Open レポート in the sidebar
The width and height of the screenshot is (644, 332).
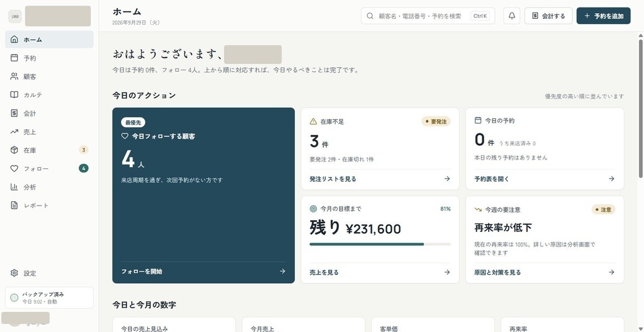pyautogui.click(x=49, y=206)
